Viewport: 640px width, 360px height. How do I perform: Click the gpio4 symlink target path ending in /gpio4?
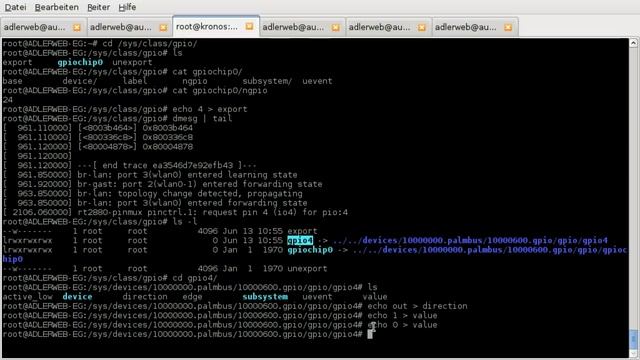coord(470,241)
